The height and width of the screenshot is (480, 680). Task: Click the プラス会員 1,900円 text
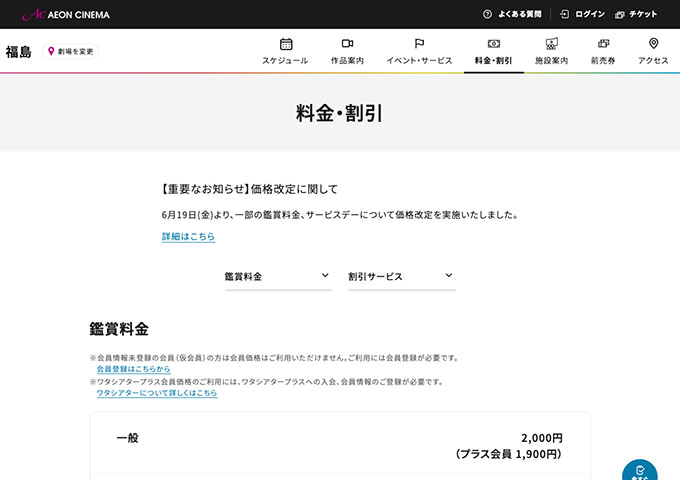point(509,454)
